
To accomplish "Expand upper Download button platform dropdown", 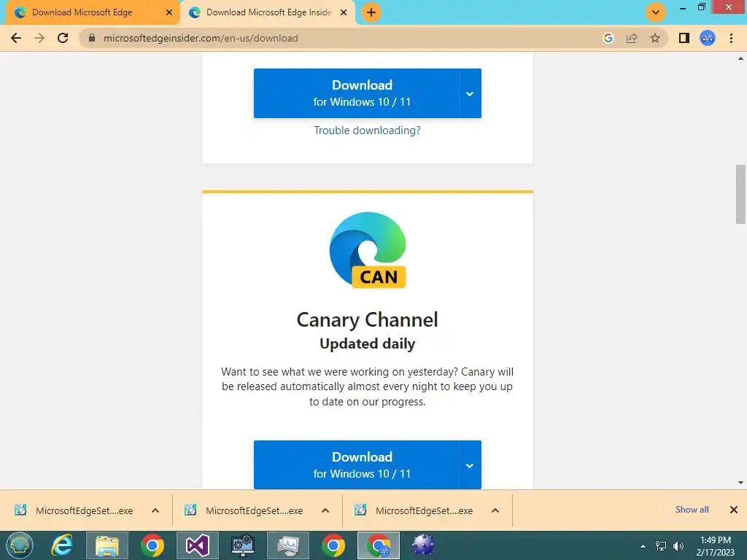I will pyautogui.click(x=470, y=93).
